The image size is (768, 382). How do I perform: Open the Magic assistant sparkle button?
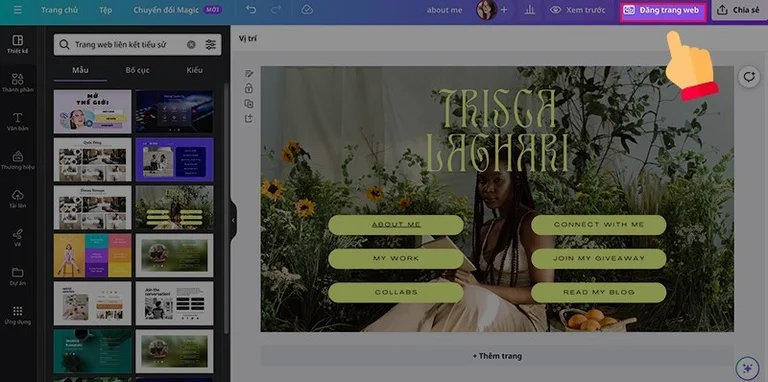(x=747, y=368)
